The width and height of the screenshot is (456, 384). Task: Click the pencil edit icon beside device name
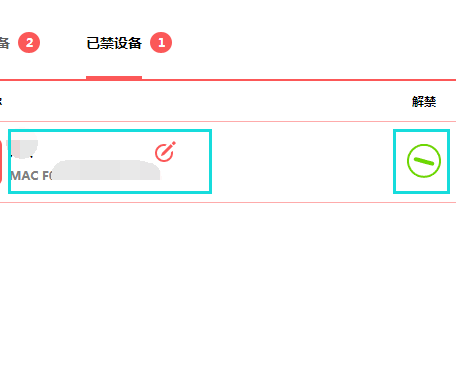pos(165,152)
